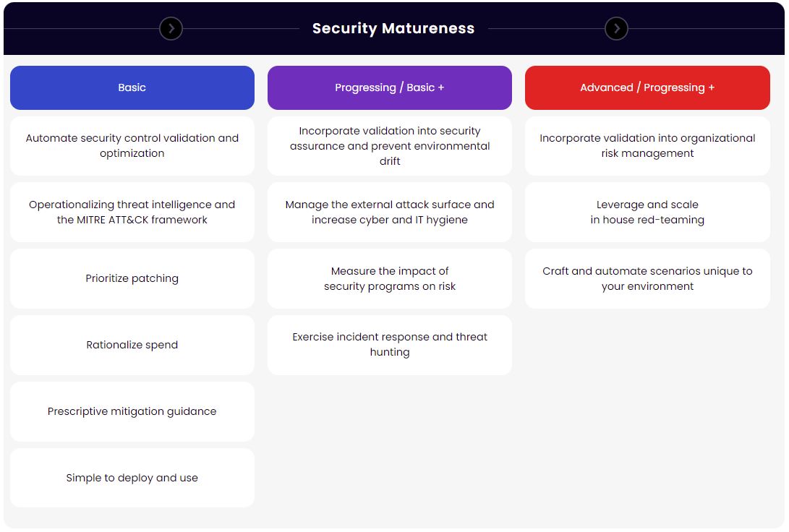This screenshot has height=532, width=789.
Task: Click the right chevron arrow icon in header
Action: point(616,29)
